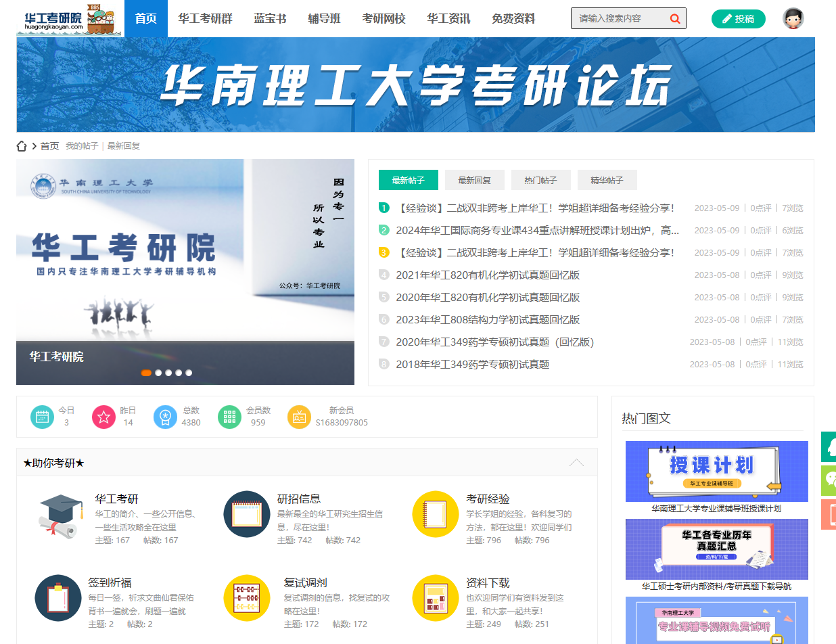
Task: Open the 考研经验 notebook icon
Action: (436, 514)
